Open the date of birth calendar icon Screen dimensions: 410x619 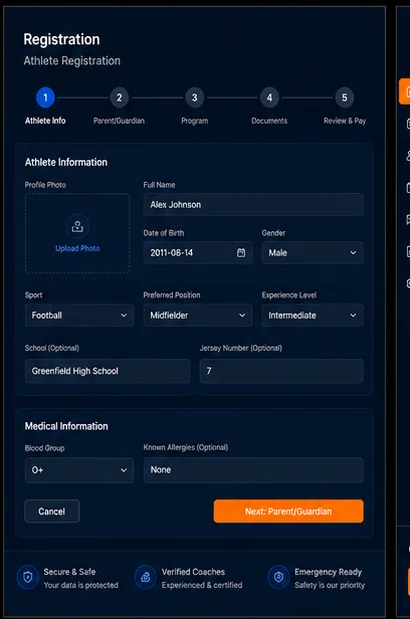coord(241,253)
